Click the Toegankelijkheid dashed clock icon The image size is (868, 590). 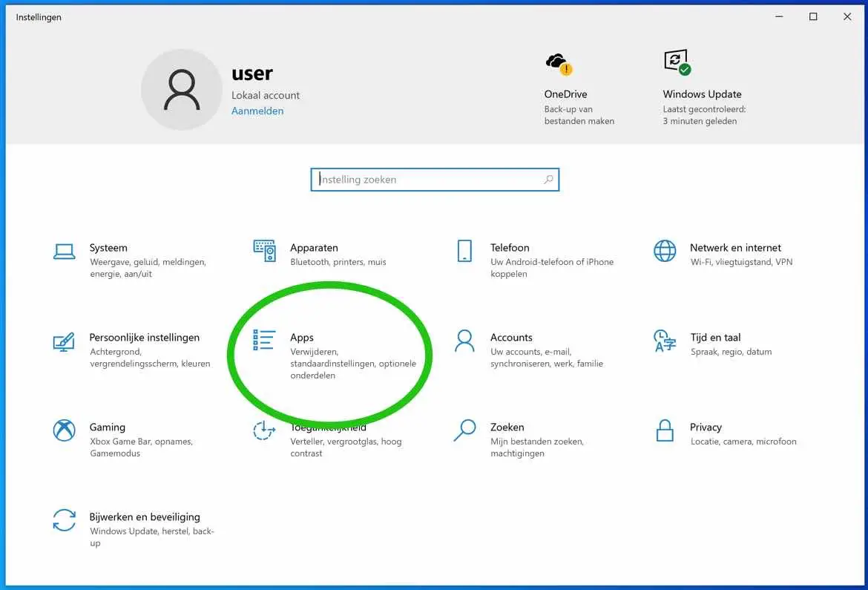coord(264,430)
